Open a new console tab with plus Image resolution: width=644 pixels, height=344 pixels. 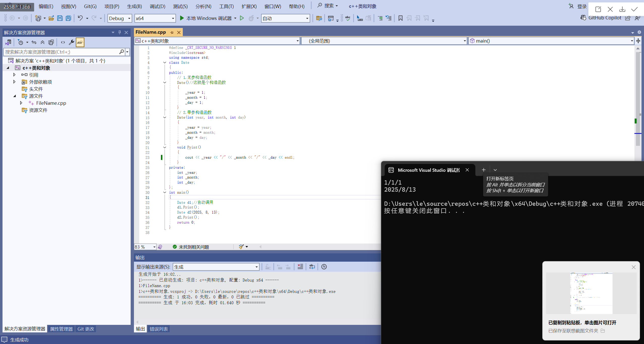tap(484, 170)
